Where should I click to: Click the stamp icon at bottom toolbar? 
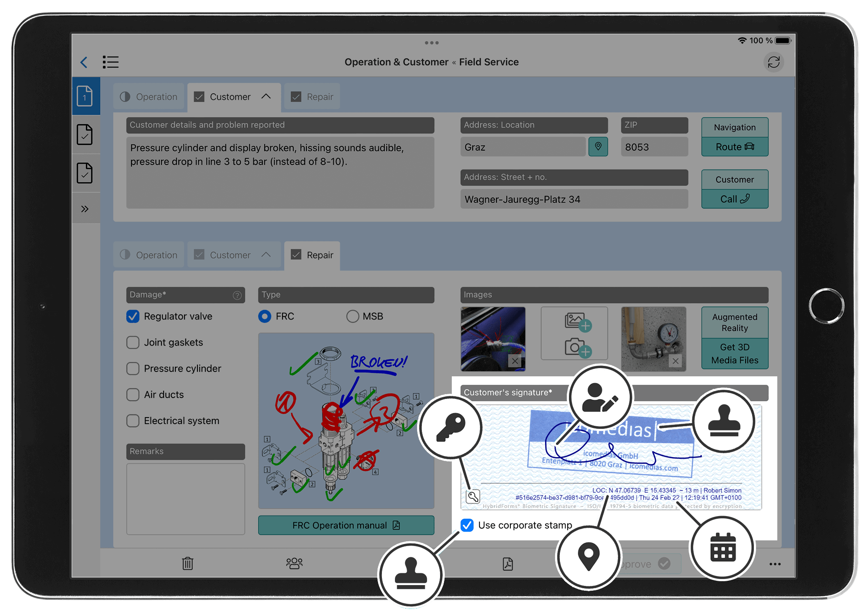pos(407,557)
